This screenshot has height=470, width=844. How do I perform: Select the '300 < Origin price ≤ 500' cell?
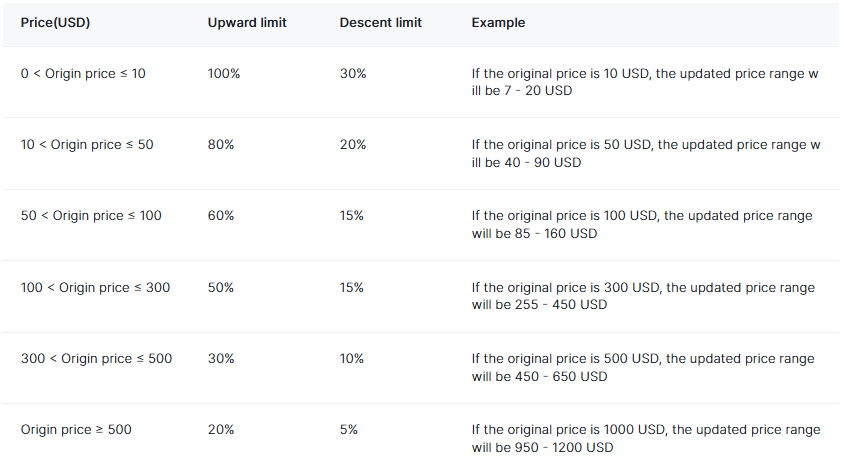(96, 359)
